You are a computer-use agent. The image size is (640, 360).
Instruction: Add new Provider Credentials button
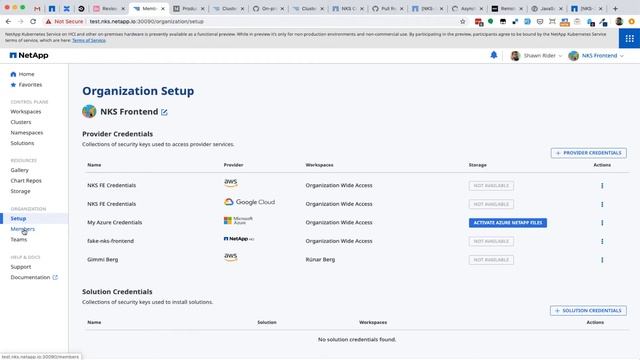coord(589,153)
